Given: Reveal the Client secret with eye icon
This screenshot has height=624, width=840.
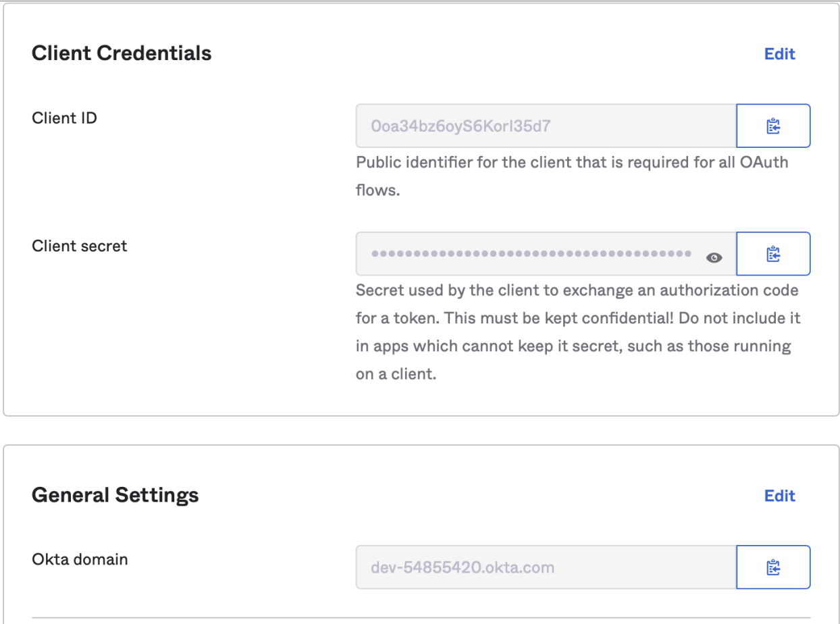Looking at the screenshot, I should click(x=714, y=257).
